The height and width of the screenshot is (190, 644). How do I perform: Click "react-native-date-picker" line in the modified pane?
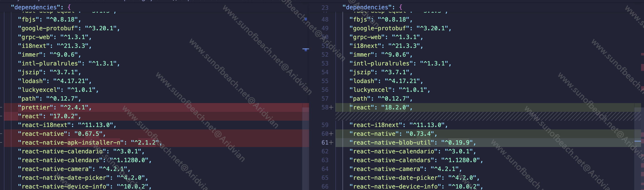415,178
